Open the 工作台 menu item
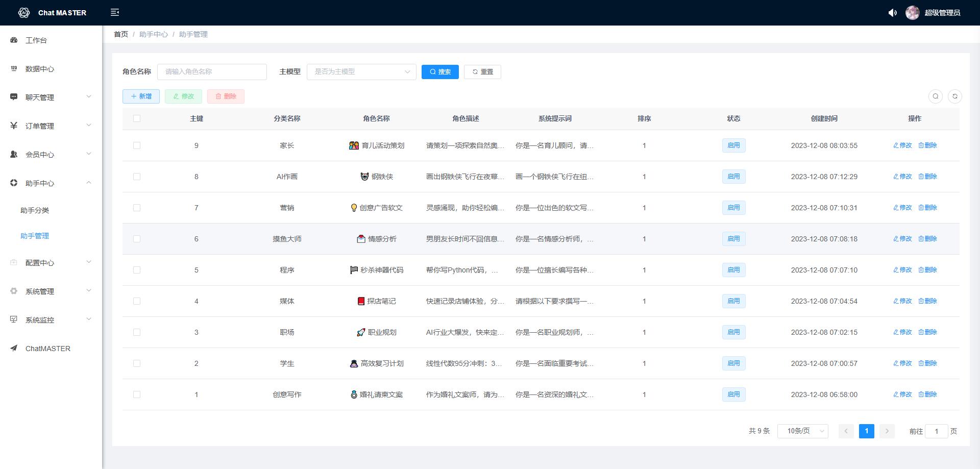 coord(51,40)
